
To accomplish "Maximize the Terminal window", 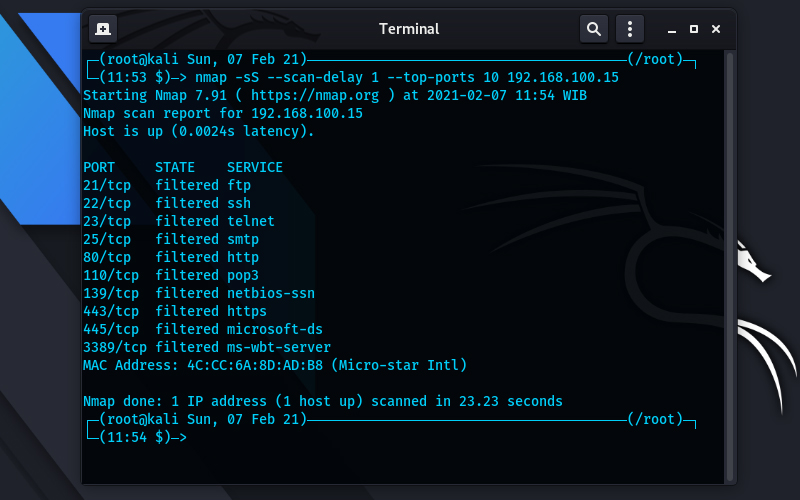I will click(694, 29).
